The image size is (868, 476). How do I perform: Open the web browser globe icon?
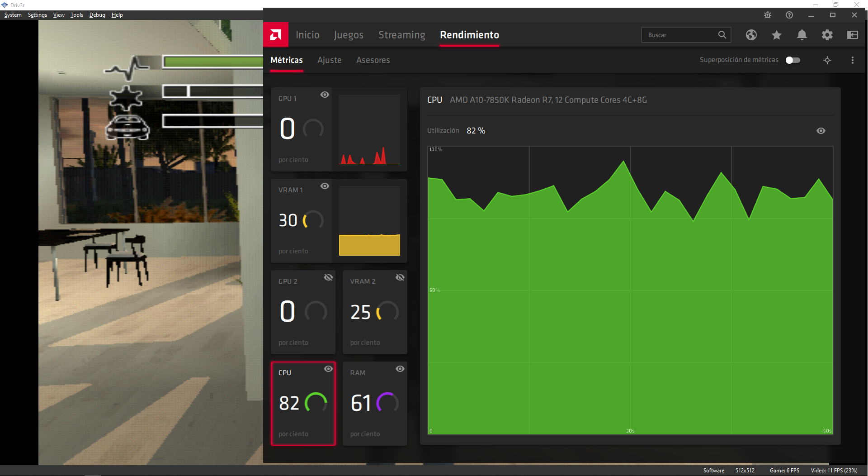pos(751,35)
